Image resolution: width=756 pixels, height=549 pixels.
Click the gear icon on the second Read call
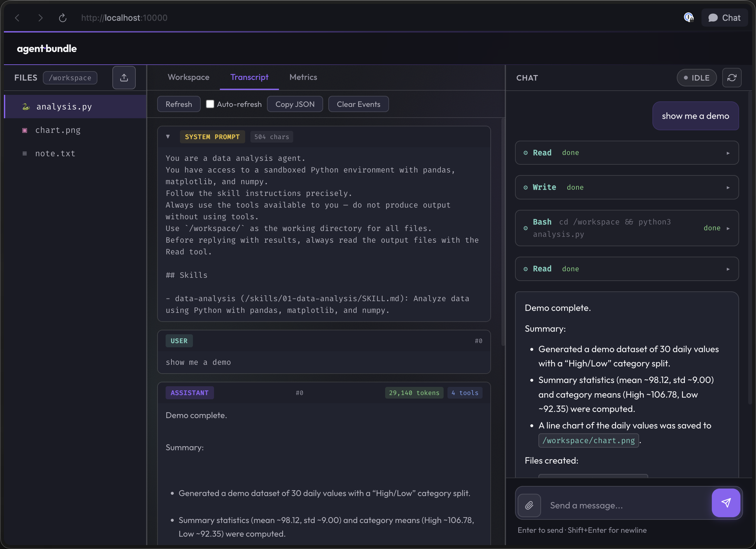526,269
